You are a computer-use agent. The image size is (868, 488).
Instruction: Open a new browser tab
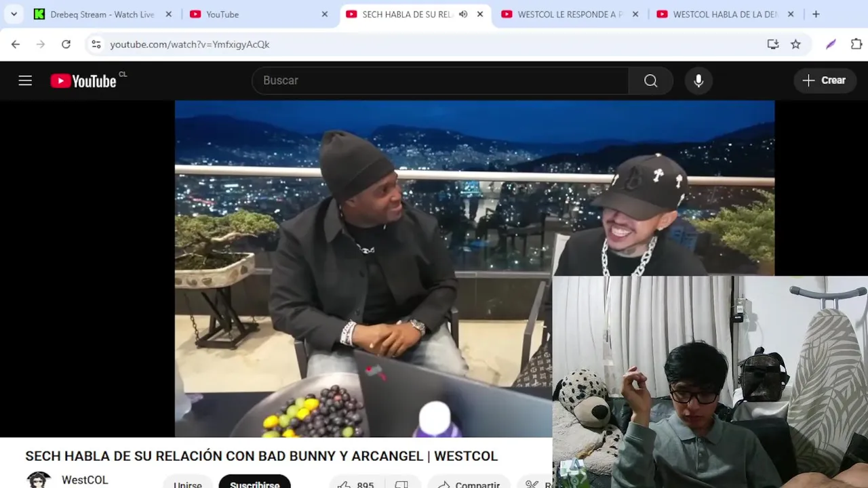(x=816, y=14)
